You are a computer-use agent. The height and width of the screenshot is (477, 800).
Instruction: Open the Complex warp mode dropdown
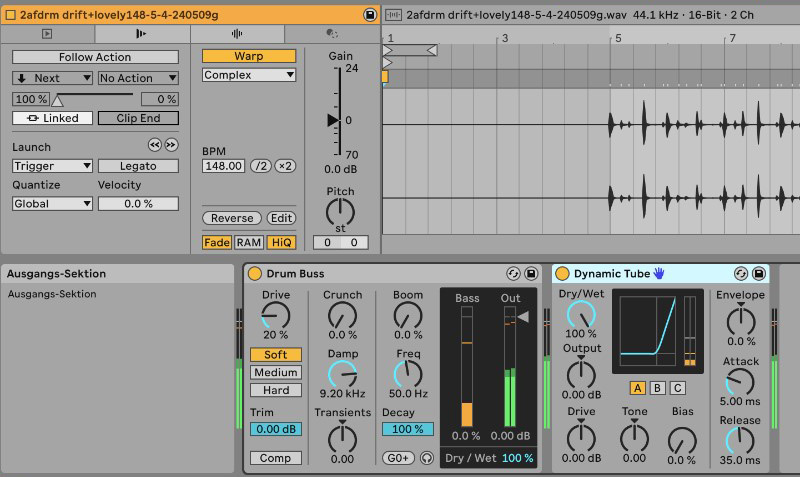click(249, 75)
